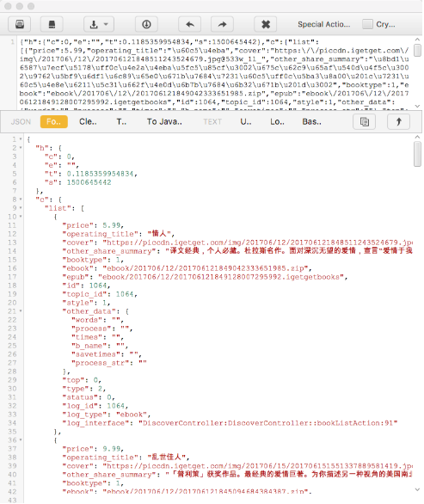The height and width of the screenshot is (504, 424).
Task: Click the circled down-arrow icon
Action: click(146, 24)
